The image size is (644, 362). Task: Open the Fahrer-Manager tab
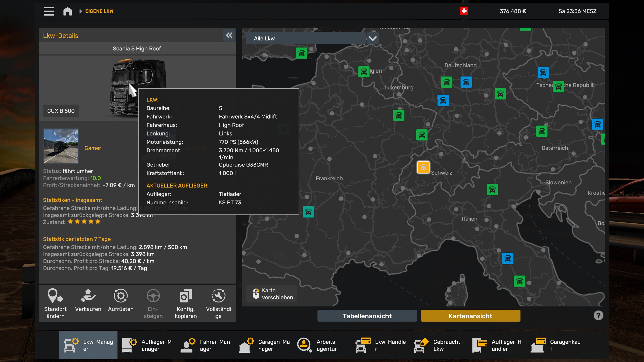[x=205, y=345]
